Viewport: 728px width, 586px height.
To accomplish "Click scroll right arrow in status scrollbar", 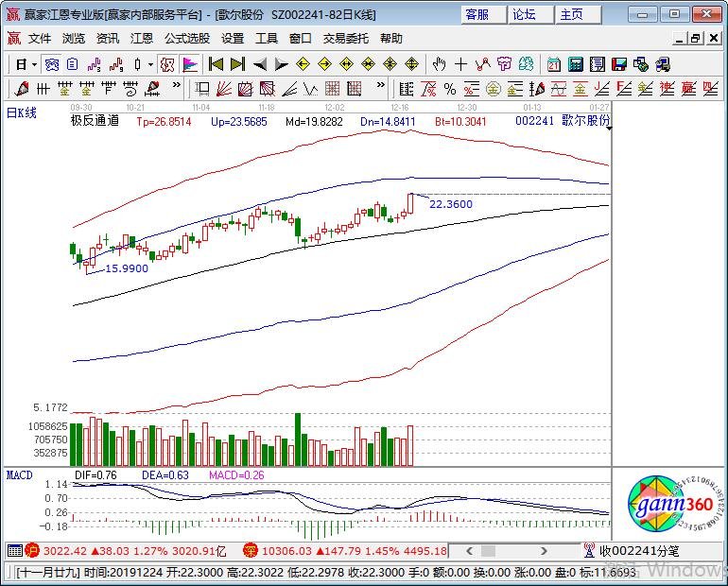I will (544, 551).
